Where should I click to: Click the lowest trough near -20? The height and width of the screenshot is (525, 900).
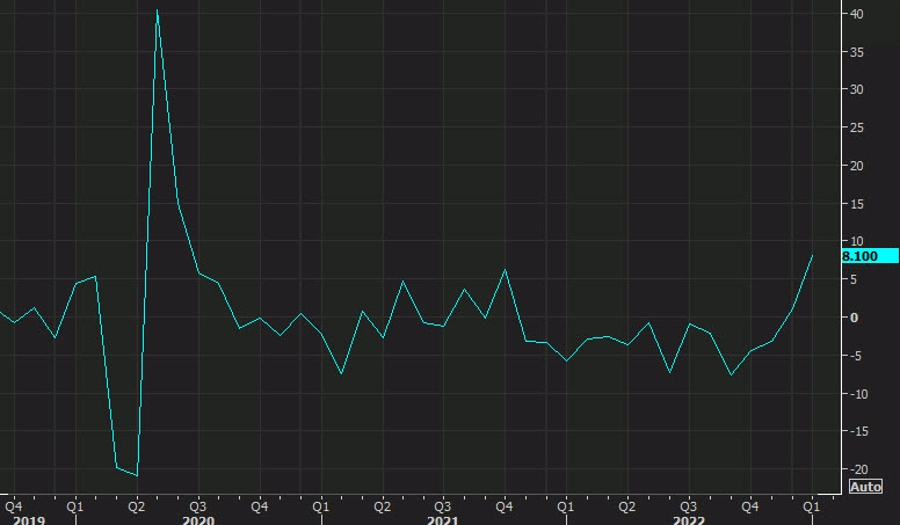tap(136, 475)
